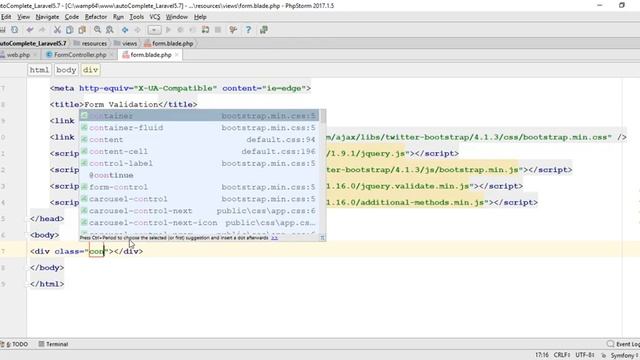Open the Code menu
640x360 pixels.
(x=71, y=17)
